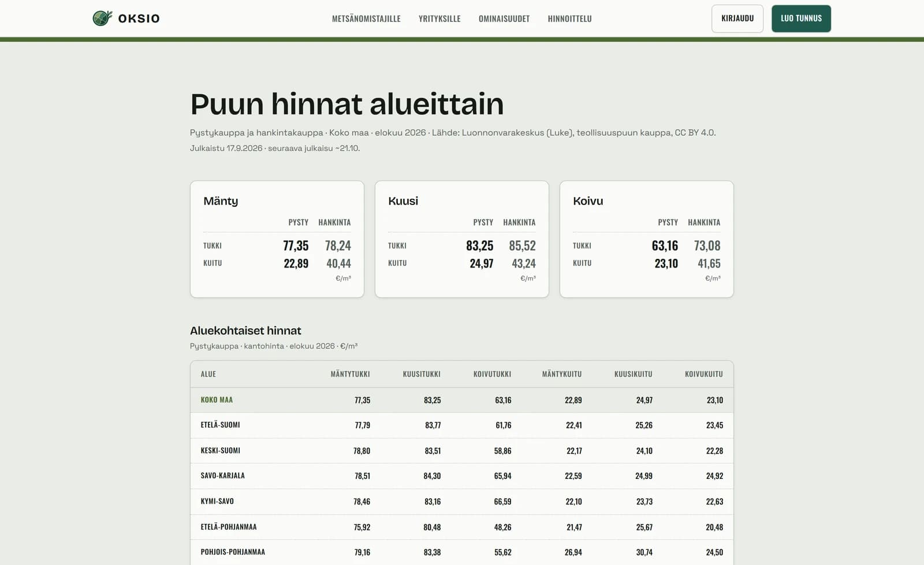Viewport: 924px width, 565px height.
Task: Open the Hinnoittelu page
Action: [x=569, y=18]
